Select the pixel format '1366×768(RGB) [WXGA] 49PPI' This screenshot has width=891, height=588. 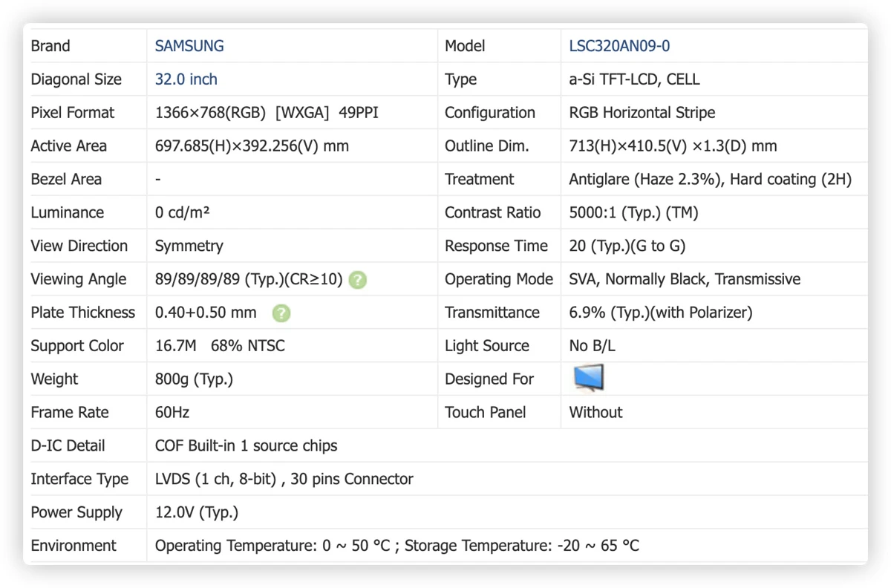(x=267, y=113)
